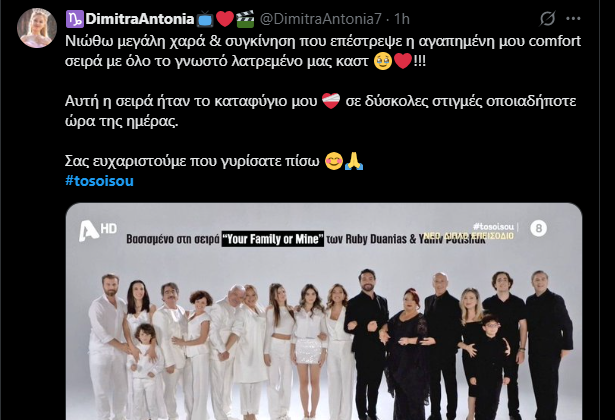Image resolution: width=615 pixels, height=420 pixels.
Task: Click the television emoji beside the name
Action: (x=205, y=19)
